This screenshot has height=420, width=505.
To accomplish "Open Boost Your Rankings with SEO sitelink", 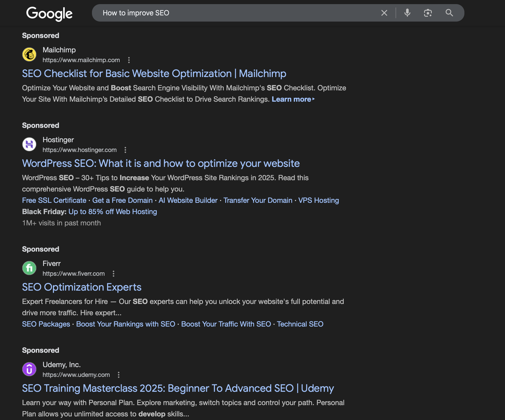I will point(126,324).
